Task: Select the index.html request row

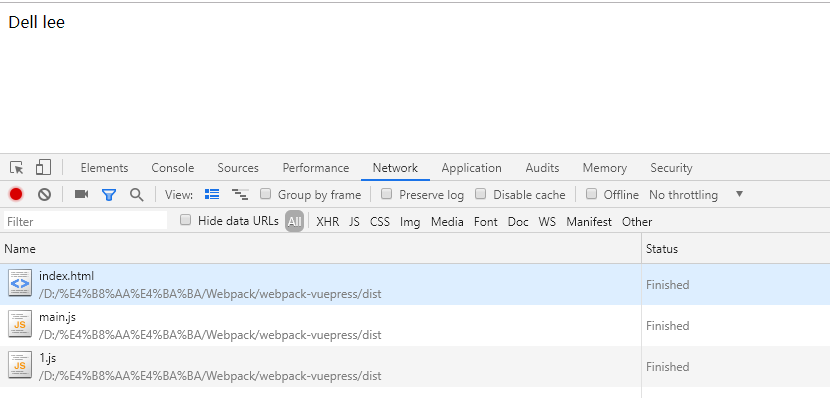Action: (x=415, y=284)
